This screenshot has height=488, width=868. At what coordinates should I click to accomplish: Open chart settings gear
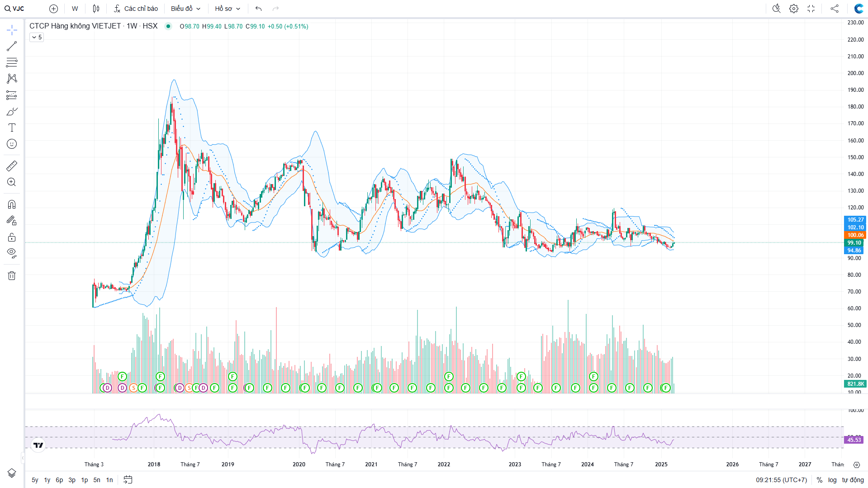[x=794, y=9]
